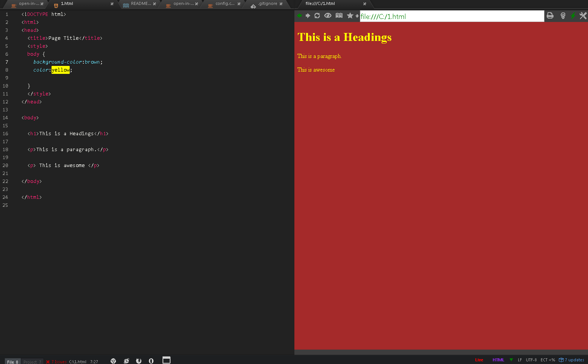Click the back arrow in the preview toolbar

point(299,16)
